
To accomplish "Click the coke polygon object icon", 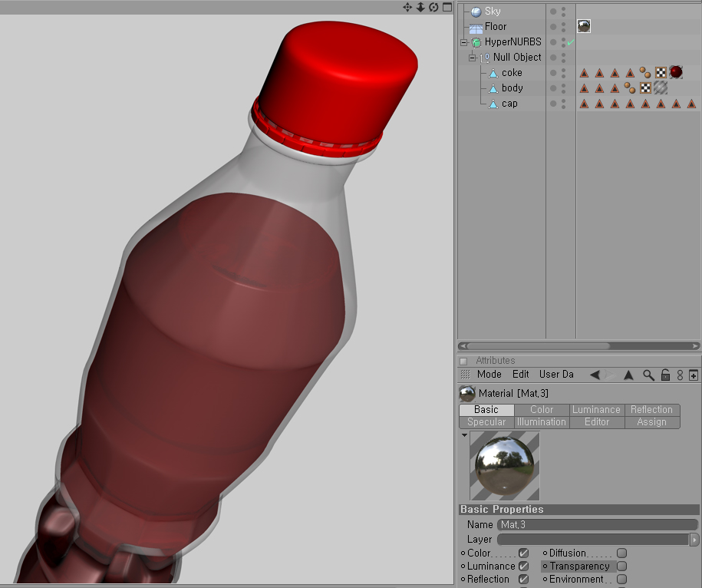I will pyautogui.click(x=493, y=73).
